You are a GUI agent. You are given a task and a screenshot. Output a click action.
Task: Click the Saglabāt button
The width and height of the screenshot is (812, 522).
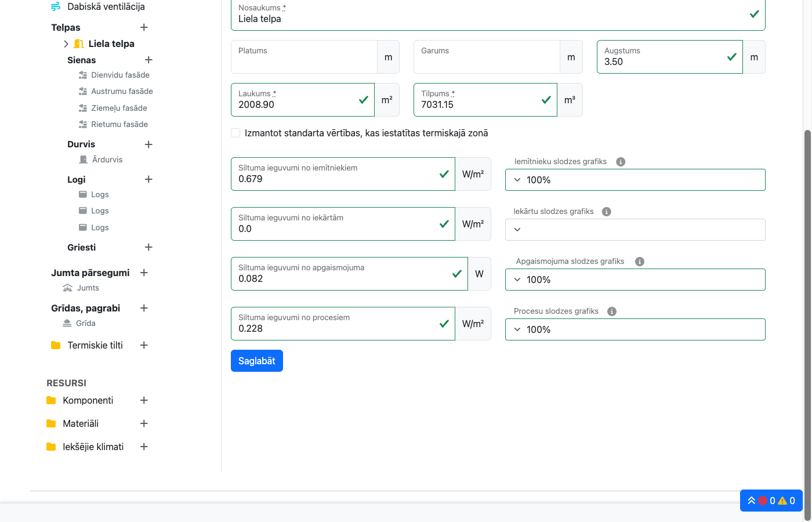256,361
